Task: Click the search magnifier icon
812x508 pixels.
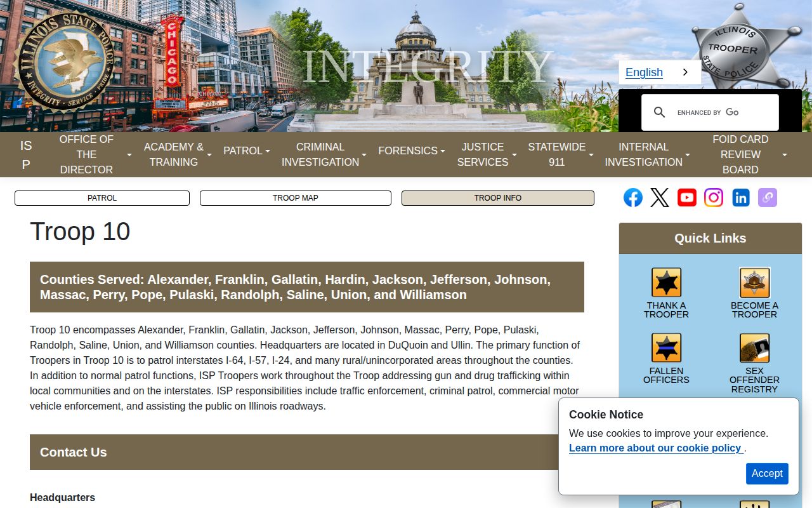Action: pos(660,112)
